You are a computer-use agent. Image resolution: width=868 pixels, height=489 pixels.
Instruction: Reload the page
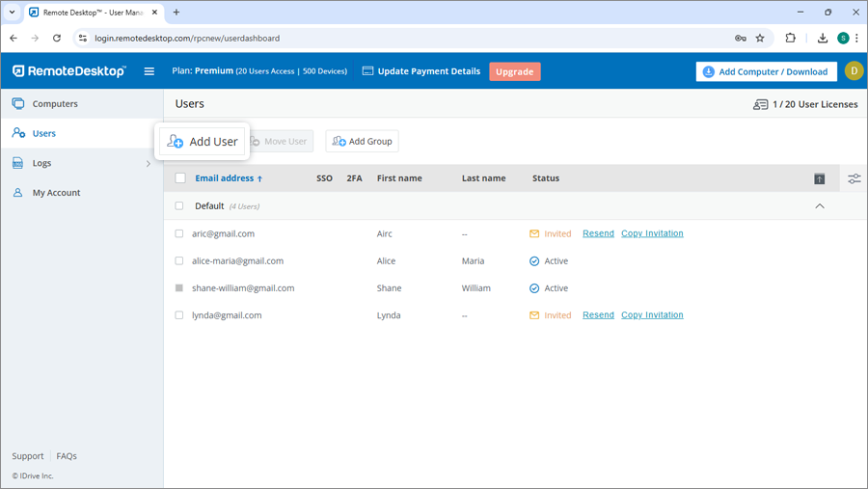pyautogui.click(x=57, y=39)
